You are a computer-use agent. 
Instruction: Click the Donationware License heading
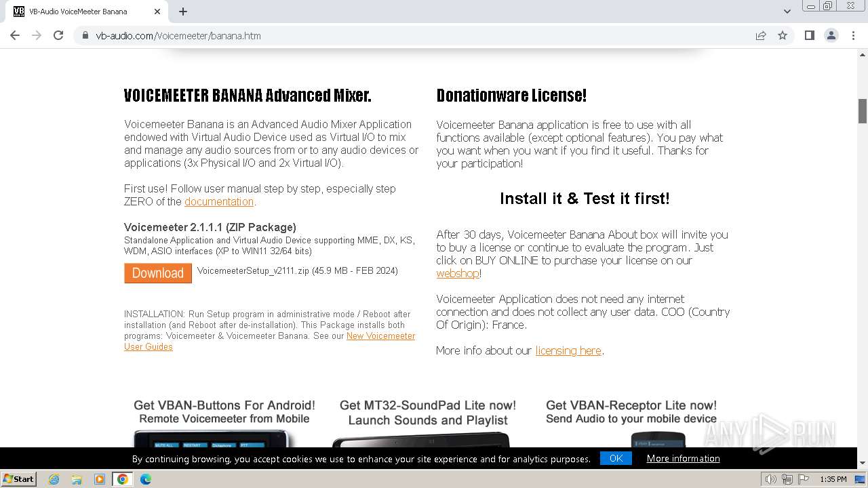pos(511,96)
